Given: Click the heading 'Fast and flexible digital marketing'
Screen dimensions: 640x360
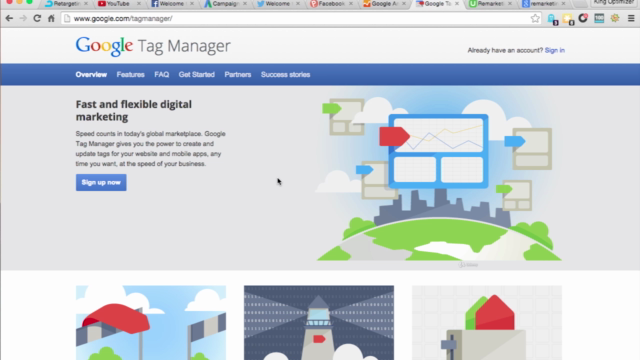Looking at the screenshot, I should point(133,111).
